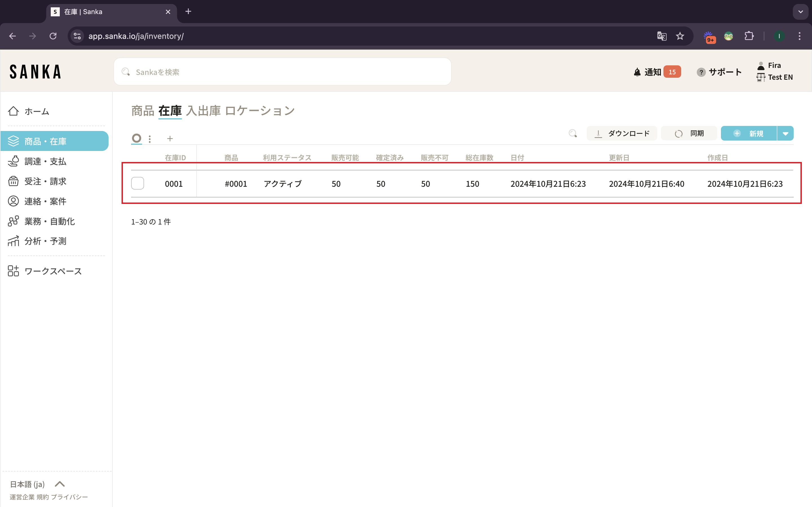Switch to the ロケーション tab
The width and height of the screenshot is (812, 507).
tap(260, 111)
